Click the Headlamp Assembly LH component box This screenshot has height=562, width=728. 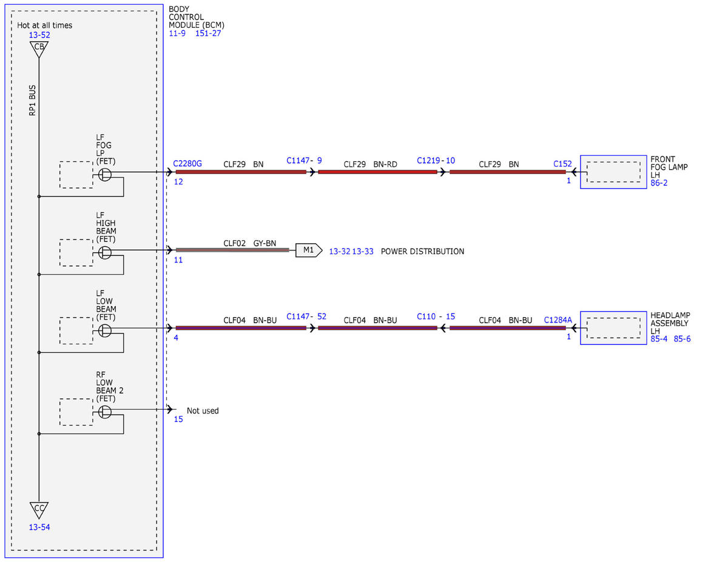tap(613, 328)
